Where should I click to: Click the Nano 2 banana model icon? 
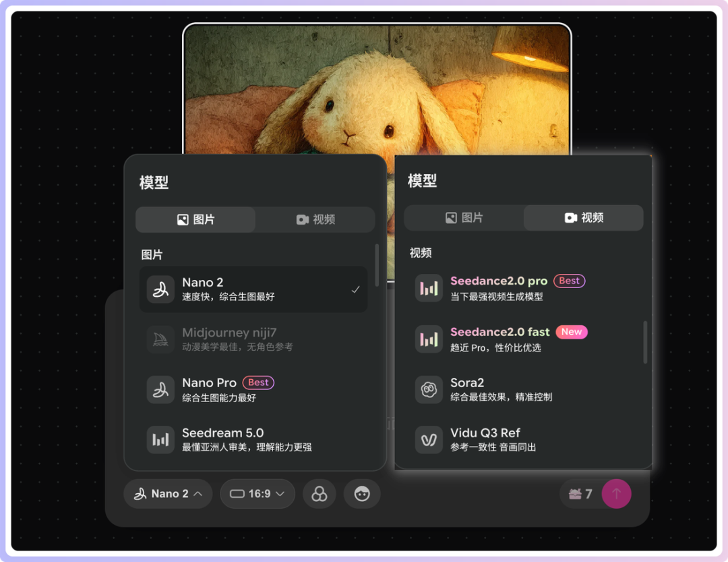pos(160,289)
